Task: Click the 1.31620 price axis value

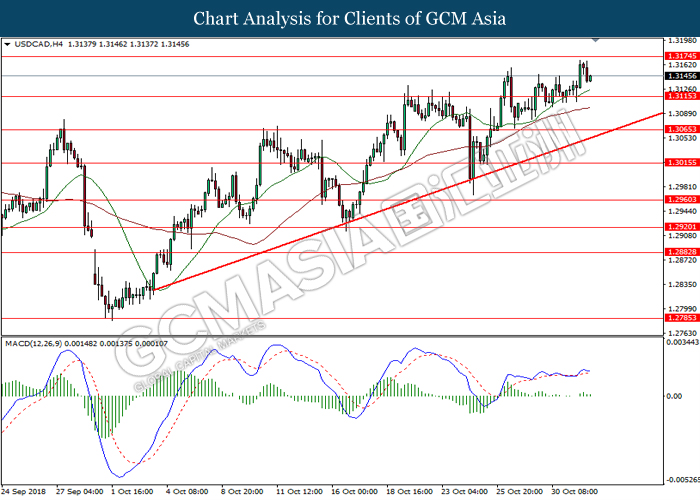Action: (682, 65)
